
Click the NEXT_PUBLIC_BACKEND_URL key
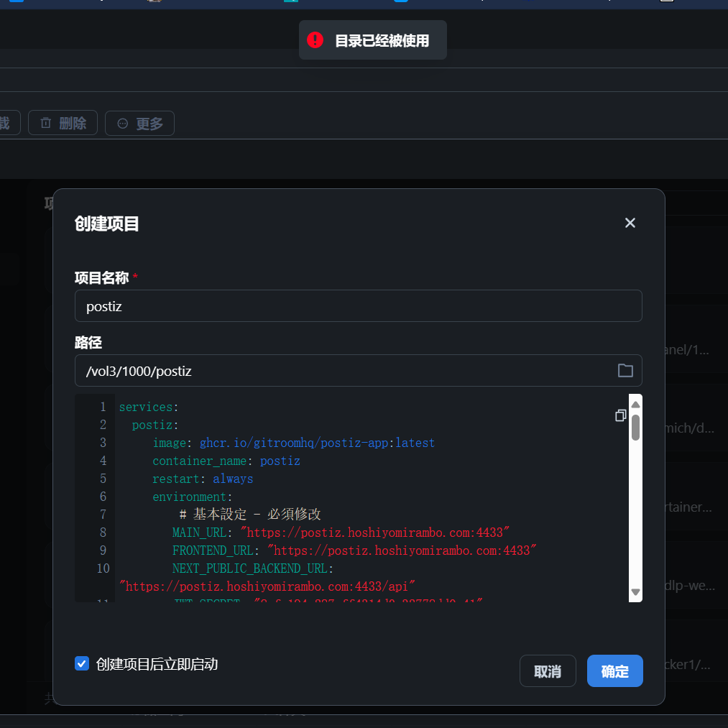(x=252, y=568)
